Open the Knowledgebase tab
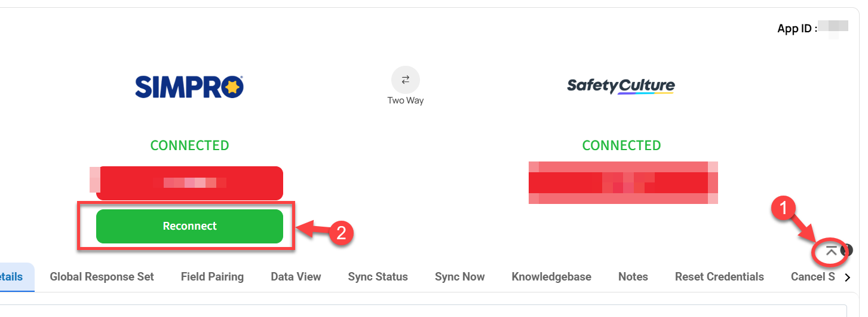This screenshot has width=868, height=317. pos(551,277)
